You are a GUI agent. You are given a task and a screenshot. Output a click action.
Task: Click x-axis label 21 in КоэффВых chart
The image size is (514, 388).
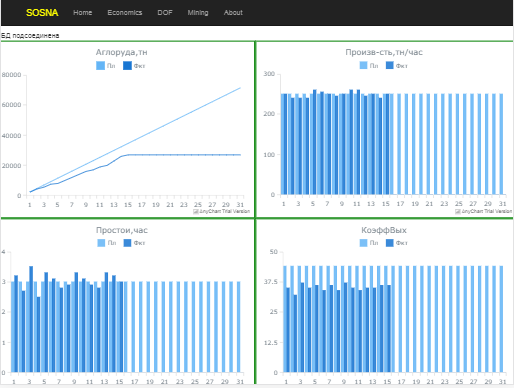pos(430,382)
